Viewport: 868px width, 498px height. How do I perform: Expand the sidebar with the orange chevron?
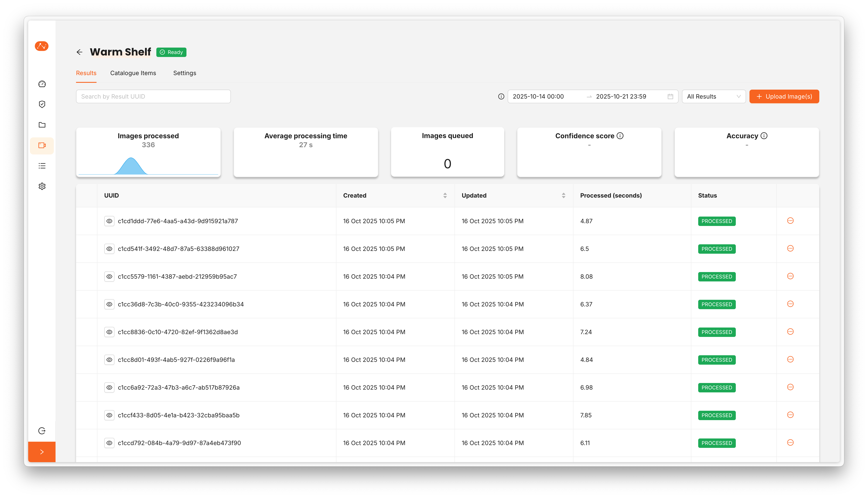pyautogui.click(x=42, y=452)
